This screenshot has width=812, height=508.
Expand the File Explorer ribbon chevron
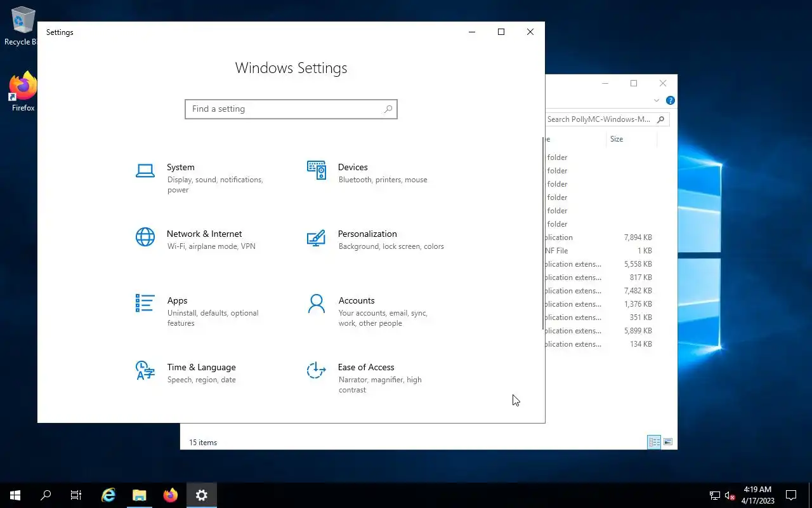(656, 100)
